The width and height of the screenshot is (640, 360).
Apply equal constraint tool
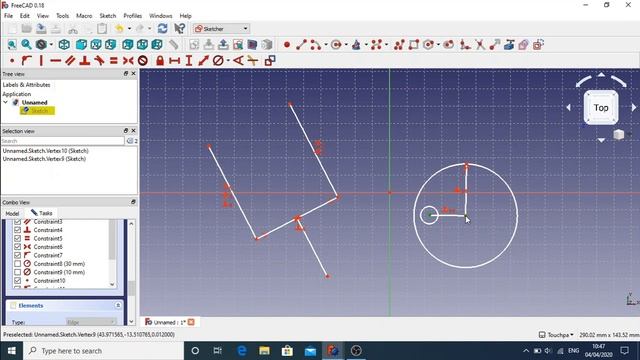pos(113,61)
